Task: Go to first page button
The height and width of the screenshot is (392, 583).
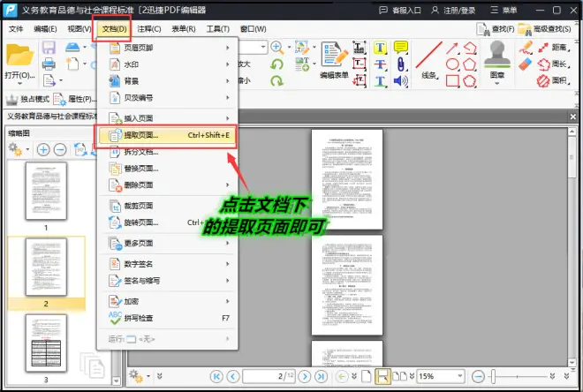Action: click(216, 376)
